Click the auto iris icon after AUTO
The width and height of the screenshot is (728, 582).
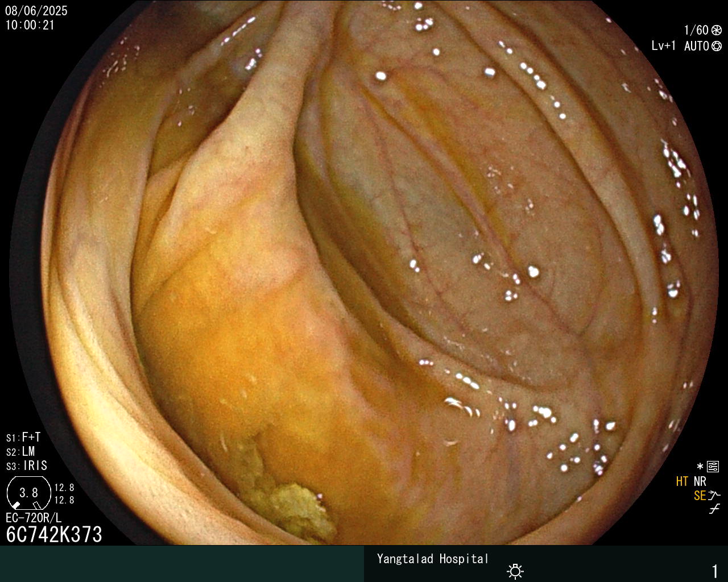coord(717,46)
